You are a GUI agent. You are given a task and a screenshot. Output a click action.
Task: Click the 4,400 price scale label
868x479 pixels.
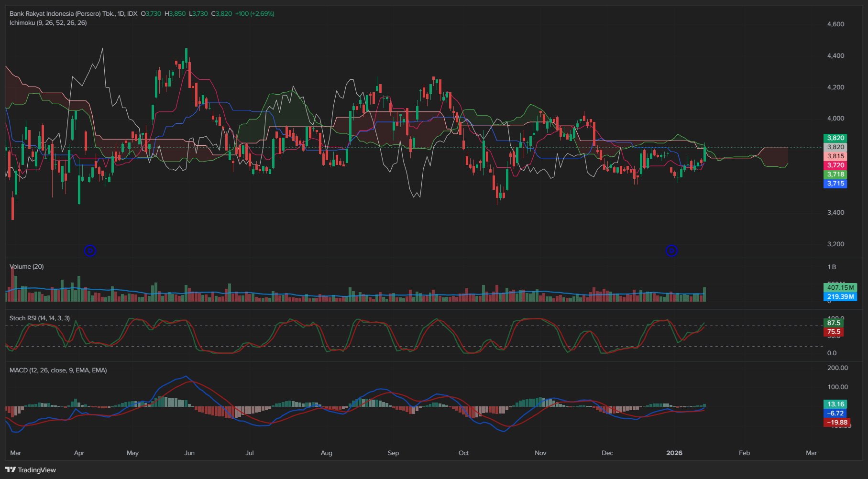pyautogui.click(x=835, y=56)
